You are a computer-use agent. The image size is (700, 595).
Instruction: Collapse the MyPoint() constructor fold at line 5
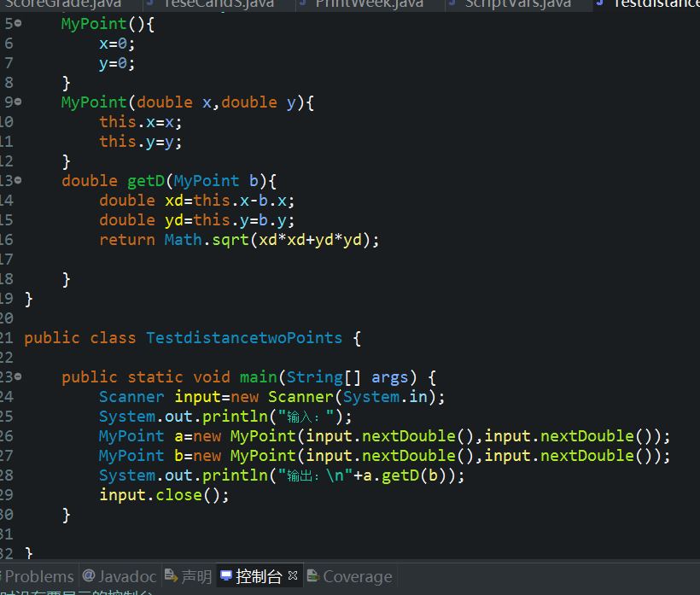click(18, 23)
